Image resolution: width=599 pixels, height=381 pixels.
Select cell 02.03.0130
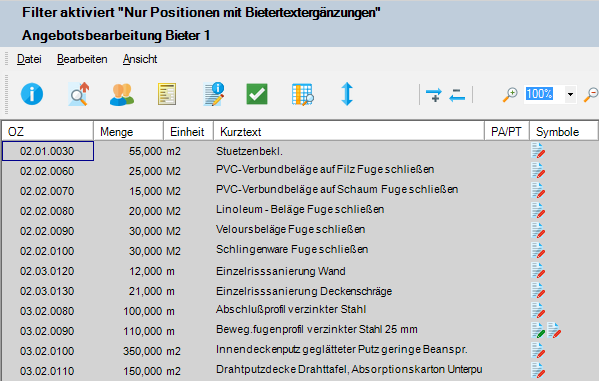click(x=47, y=291)
